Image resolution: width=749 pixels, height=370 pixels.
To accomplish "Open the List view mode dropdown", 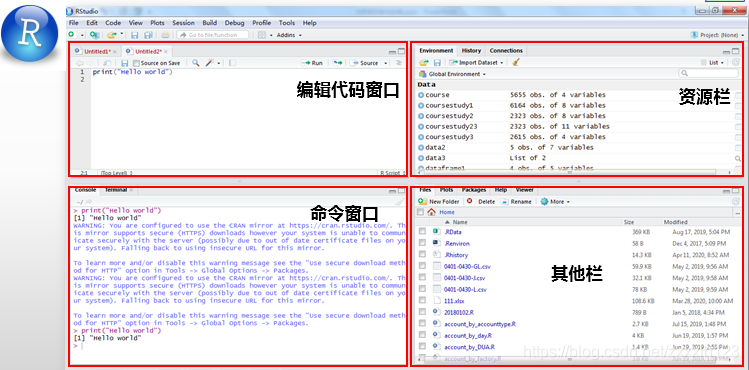I will pyautogui.click(x=713, y=63).
